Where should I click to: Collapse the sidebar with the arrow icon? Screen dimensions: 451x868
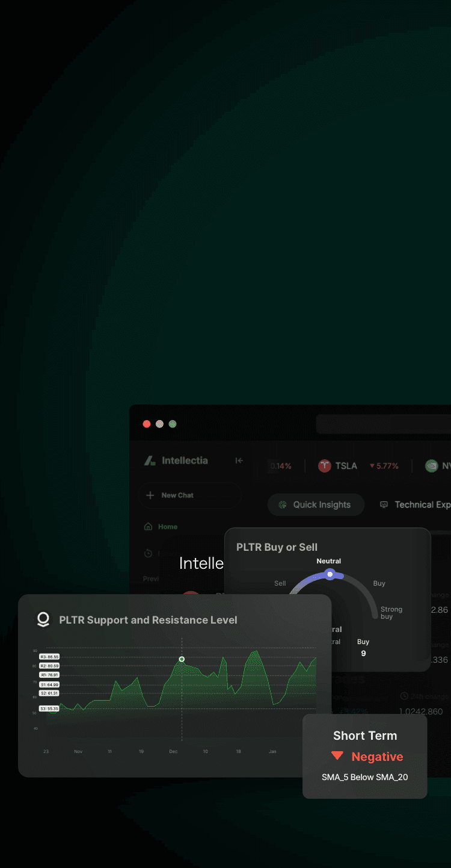pyautogui.click(x=239, y=460)
